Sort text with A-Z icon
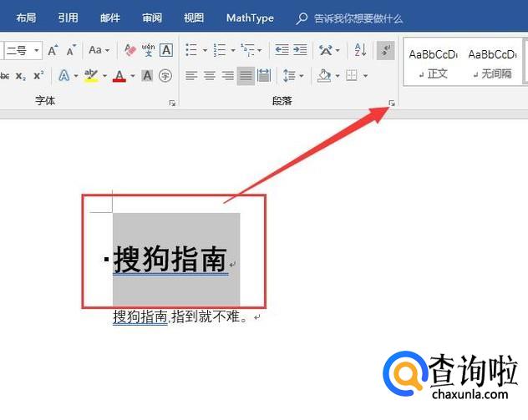 point(360,50)
